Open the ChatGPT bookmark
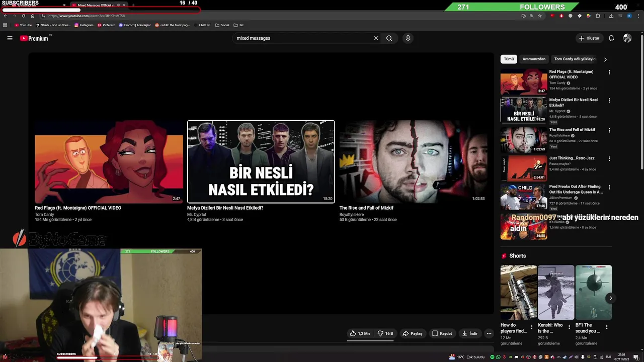 [x=203, y=25]
